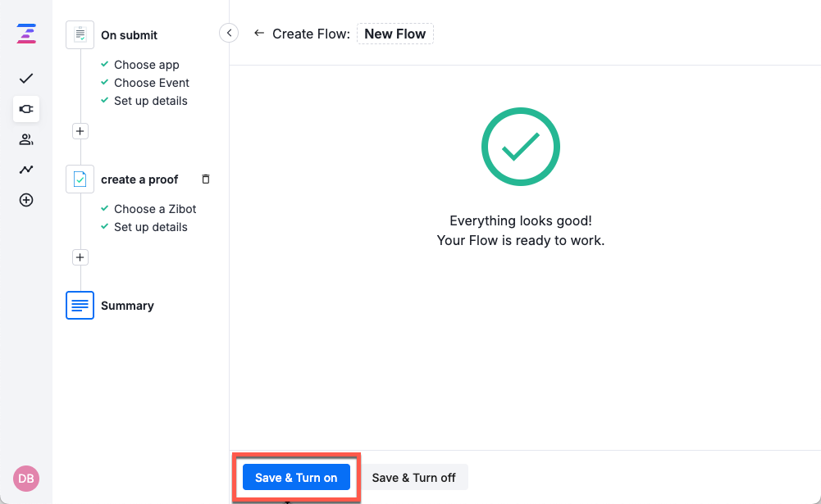821x504 pixels.
Task: Edit the New Flow name field
Action: (x=395, y=34)
